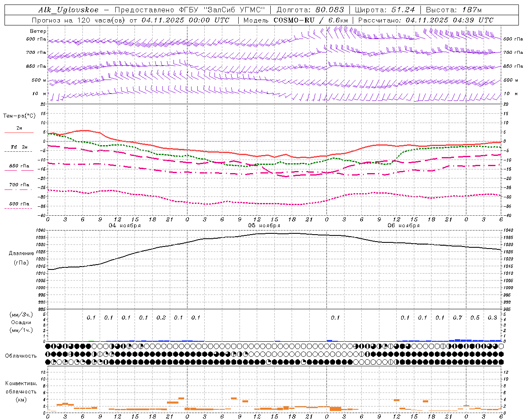Click the '500 м' wind level label on left

39,80
